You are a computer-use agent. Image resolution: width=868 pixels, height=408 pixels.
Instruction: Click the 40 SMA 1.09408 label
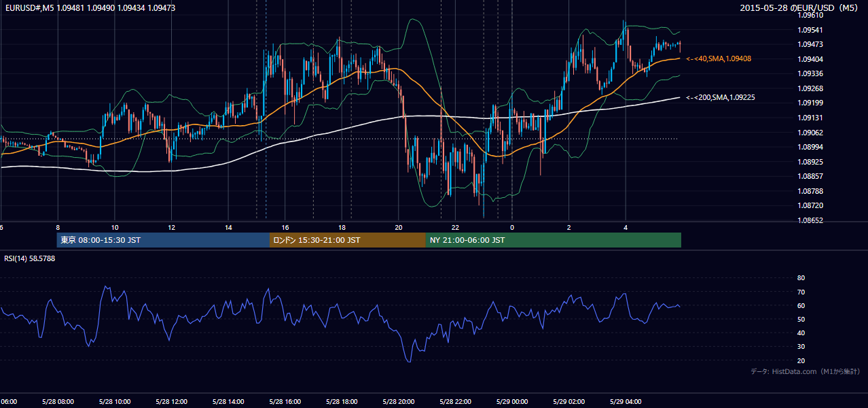point(719,59)
